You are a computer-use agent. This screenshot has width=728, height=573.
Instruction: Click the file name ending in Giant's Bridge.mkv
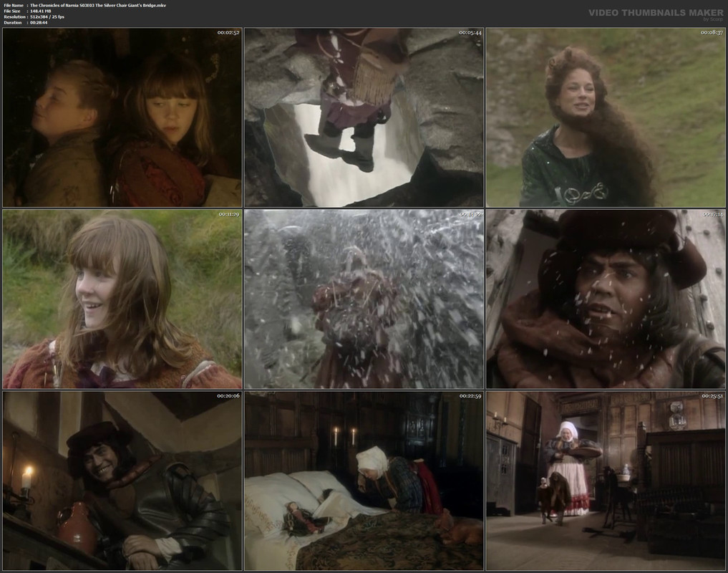(98, 5)
